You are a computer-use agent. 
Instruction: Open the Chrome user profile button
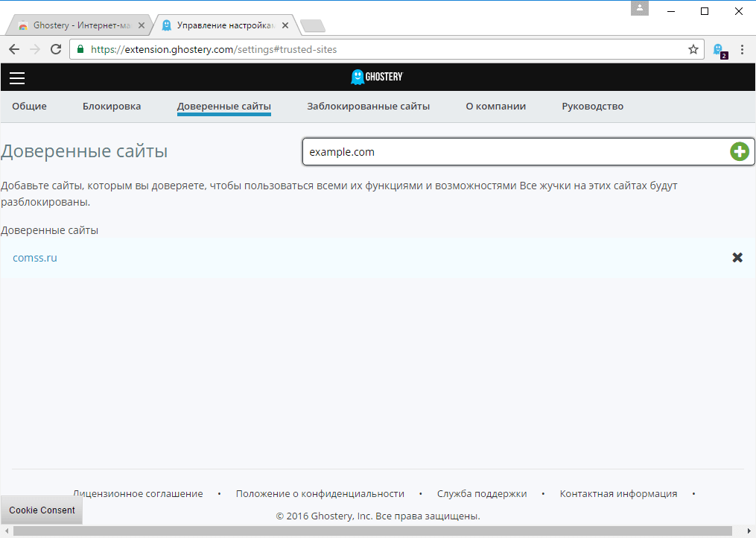tap(639, 8)
